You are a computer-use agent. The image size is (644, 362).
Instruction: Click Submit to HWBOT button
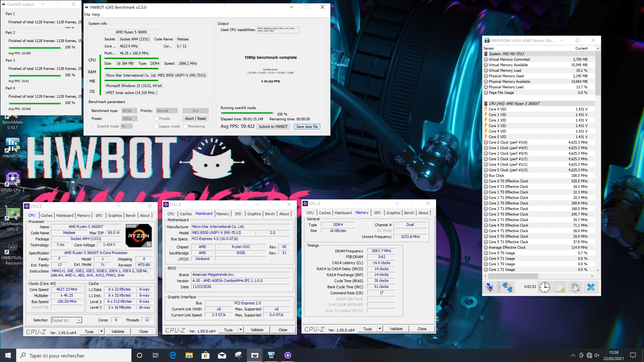pyautogui.click(x=273, y=126)
